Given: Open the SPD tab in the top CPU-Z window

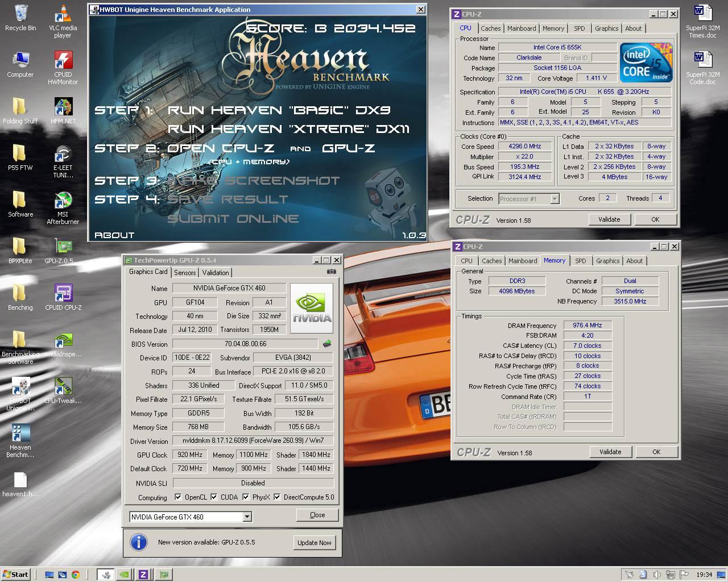Looking at the screenshot, I should pyautogui.click(x=579, y=28).
